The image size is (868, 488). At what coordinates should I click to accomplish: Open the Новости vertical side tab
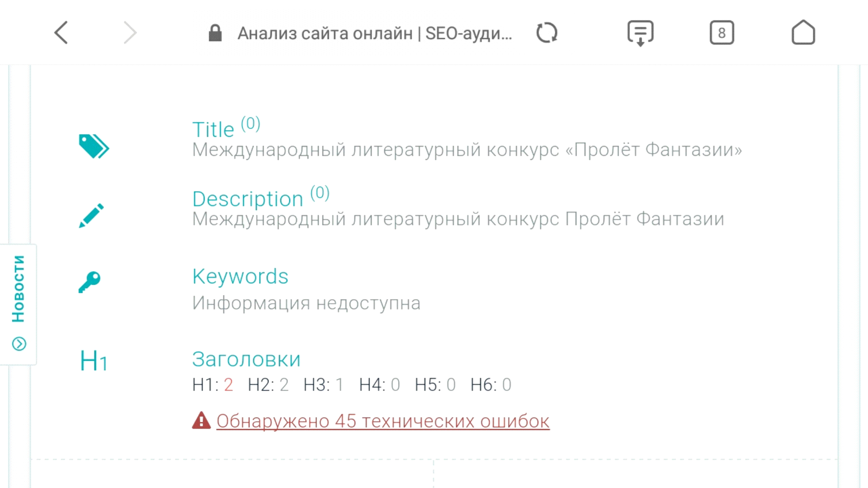tap(19, 289)
